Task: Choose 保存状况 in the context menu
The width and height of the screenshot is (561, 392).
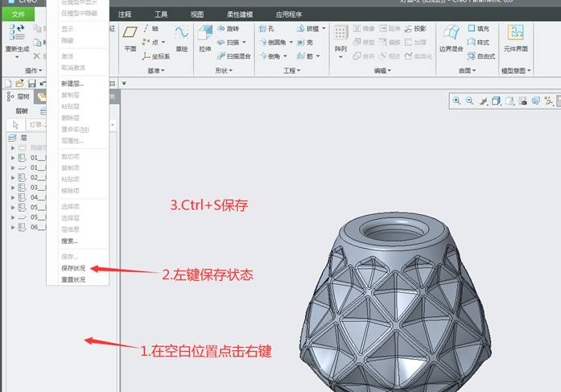Action: 73,268
